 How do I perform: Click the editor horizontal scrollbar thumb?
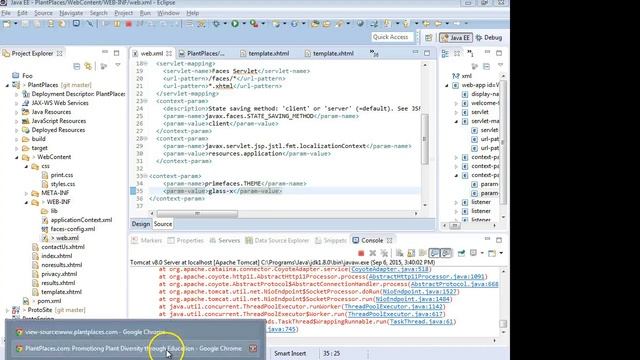pos(197,213)
